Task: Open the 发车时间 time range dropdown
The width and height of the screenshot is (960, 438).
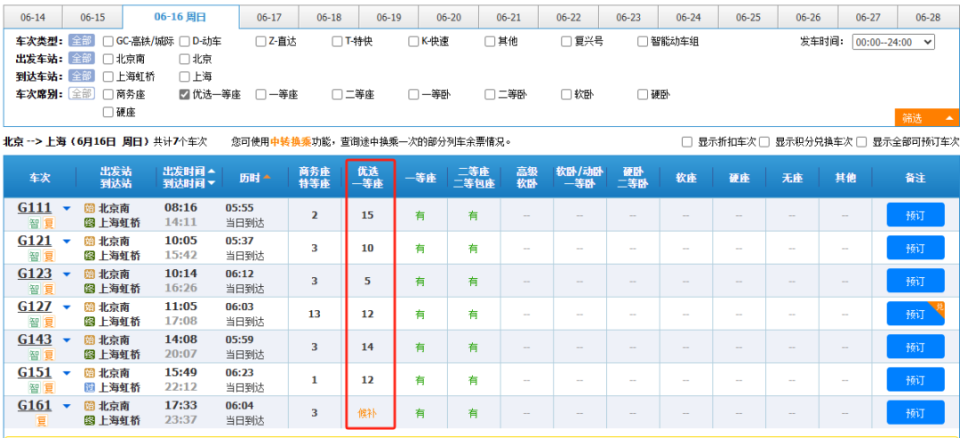Action: (x=893, y=42)
